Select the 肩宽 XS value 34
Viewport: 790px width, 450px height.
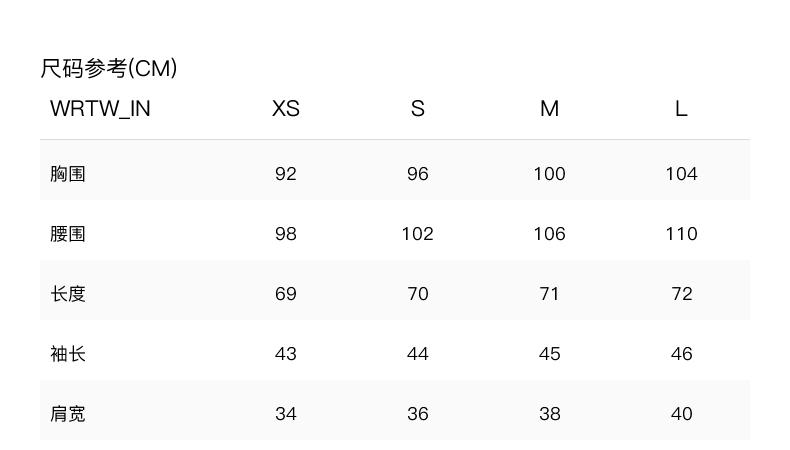(x=286, y=414)
